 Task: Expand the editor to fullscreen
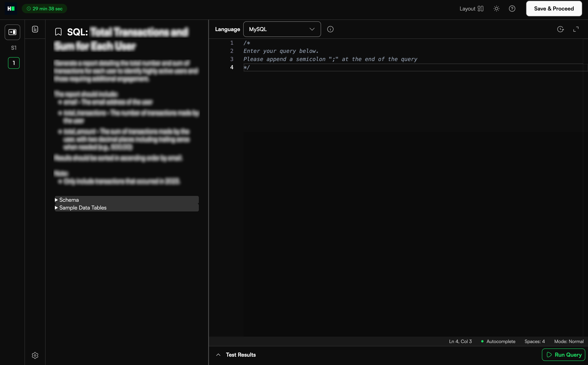576,29
